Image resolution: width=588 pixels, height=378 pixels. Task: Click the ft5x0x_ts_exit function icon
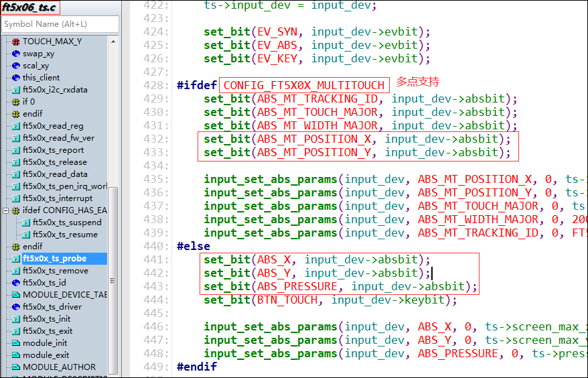(16, 331)
